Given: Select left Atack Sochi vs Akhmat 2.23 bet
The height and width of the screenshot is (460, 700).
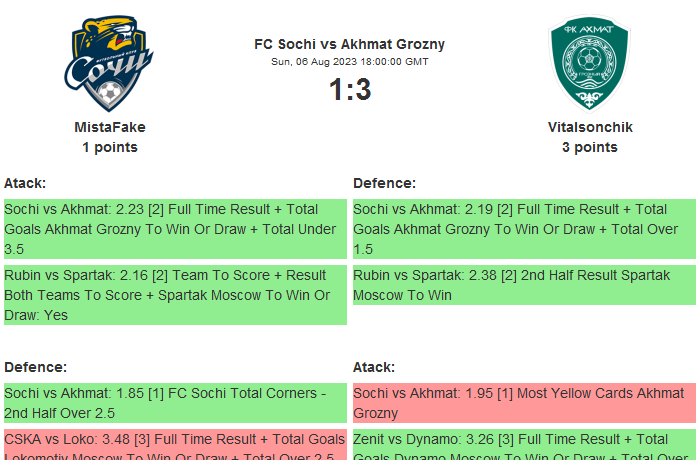Looking at the screenshot, I should coord(175,229).
